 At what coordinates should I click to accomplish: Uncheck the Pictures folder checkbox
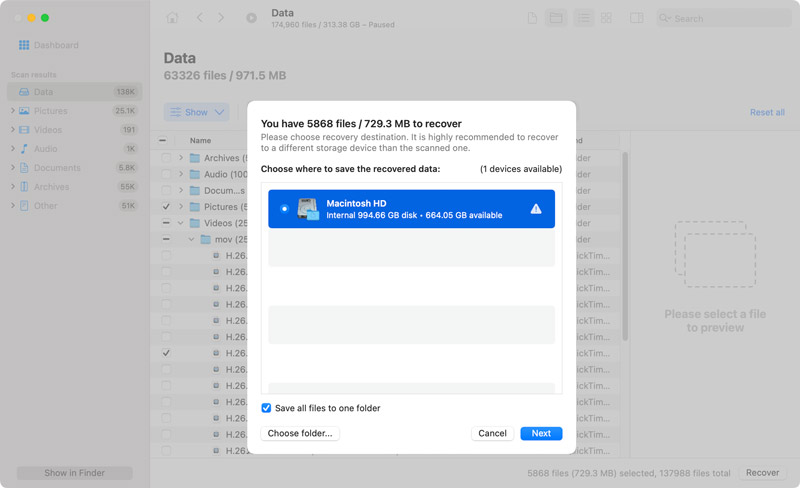pos(166,207)
